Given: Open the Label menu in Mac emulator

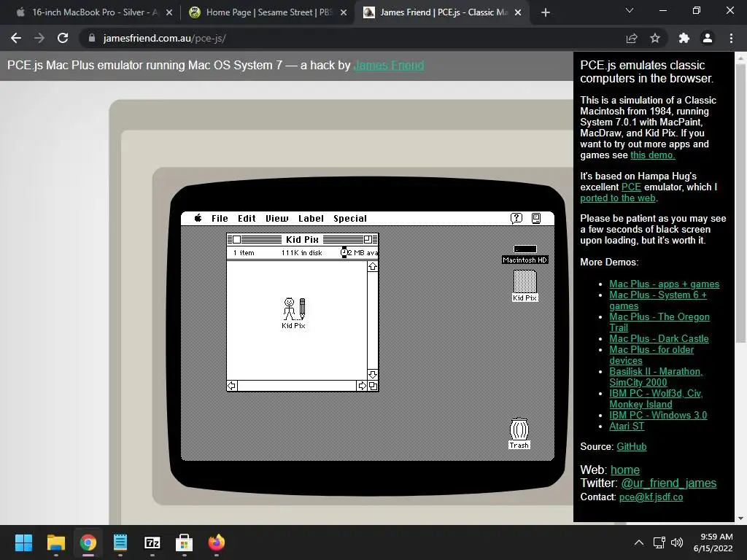Looking at the screenshot, I should click(x=311, y=218).
